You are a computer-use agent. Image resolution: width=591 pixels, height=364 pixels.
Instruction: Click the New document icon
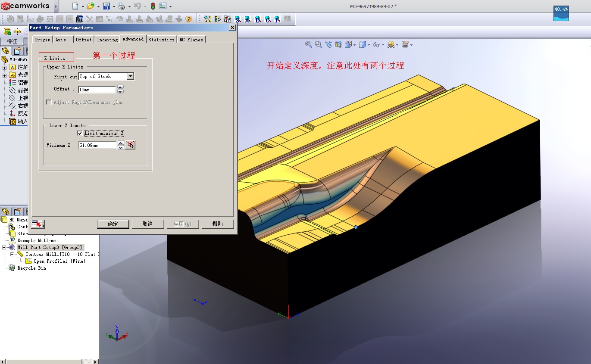[x=75, y=6]
